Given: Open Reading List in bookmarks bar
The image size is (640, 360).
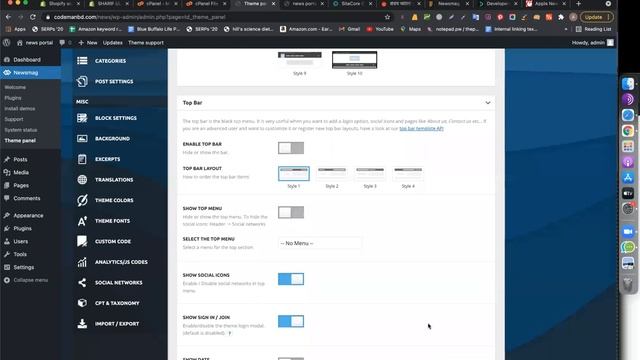Looking at the screenshot, I should pos(594,29).
